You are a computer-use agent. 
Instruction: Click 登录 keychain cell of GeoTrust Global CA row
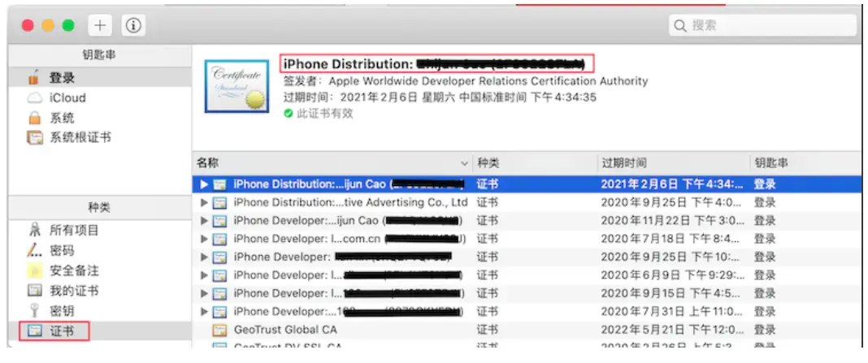click(765, 330)
